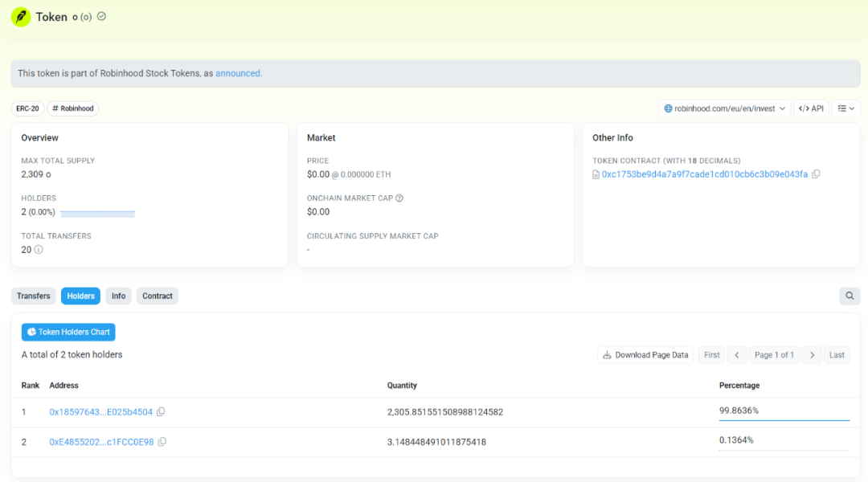Click the help icon beside Onchain Market Cap
Viewport: 868px width, 482px height.
[x=399, y=198]
